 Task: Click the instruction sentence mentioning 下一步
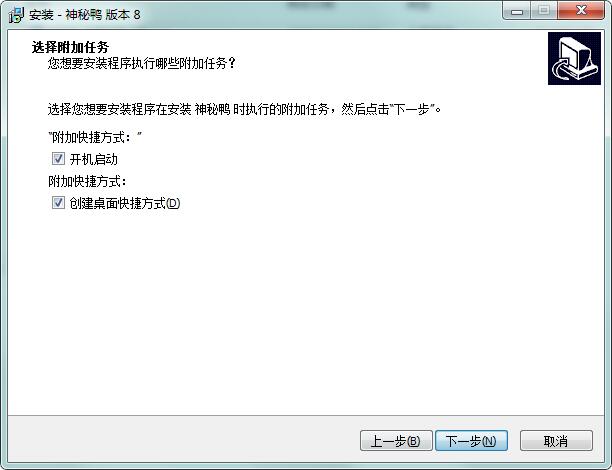[x=244, y=109]
